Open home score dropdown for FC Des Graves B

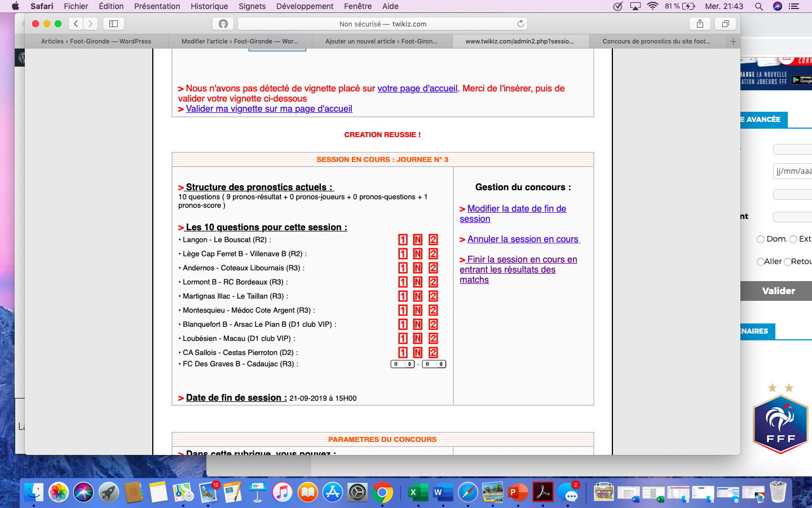click(x=403, y=364)
